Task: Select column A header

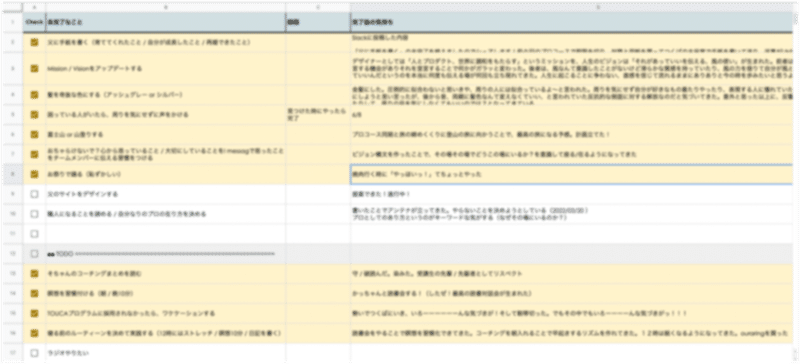Action: click(x=34, y=7)
